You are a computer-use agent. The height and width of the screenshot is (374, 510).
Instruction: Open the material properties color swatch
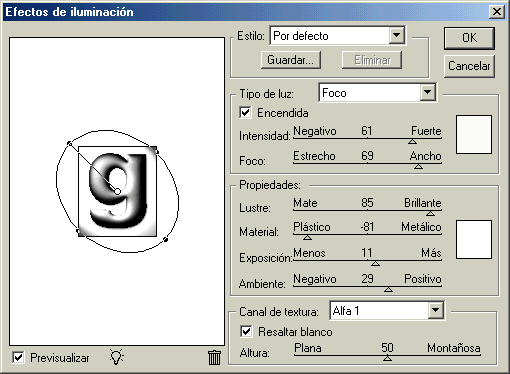click(x=474, y=239)
